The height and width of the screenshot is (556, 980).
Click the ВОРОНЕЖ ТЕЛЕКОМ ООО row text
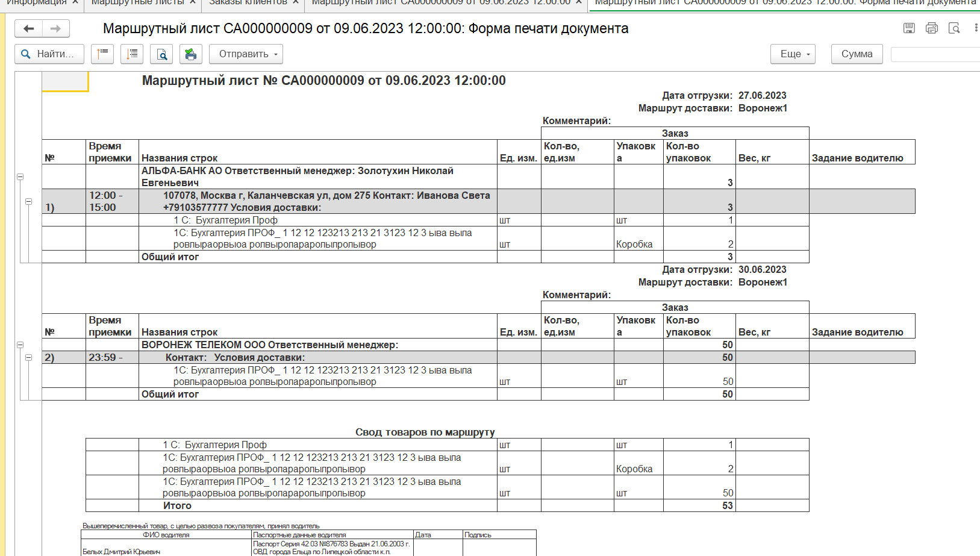270,345
